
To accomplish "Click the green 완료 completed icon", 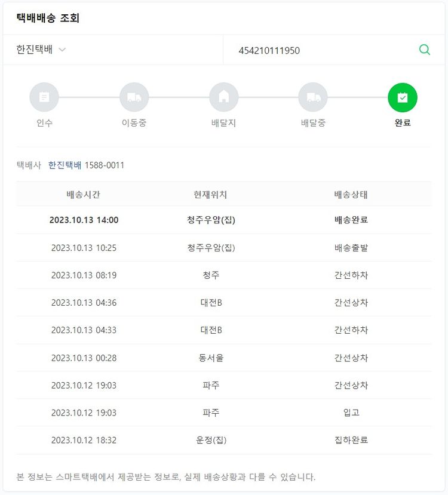I will click(403, 97).
